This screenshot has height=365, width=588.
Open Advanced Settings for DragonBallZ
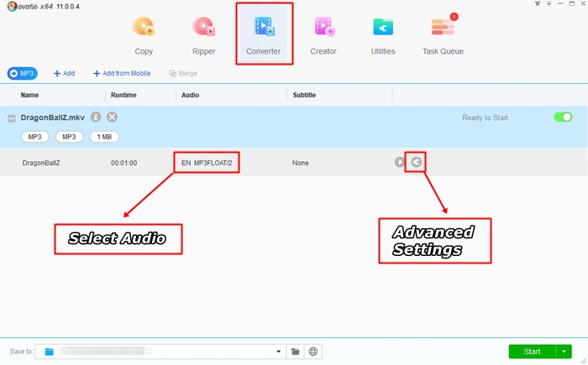(x=416, y=162)
